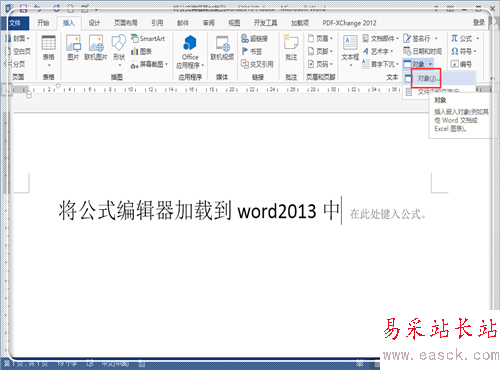
Task: Switch to the Page Layout (页面布局) tab
Action: coord(126,23)
